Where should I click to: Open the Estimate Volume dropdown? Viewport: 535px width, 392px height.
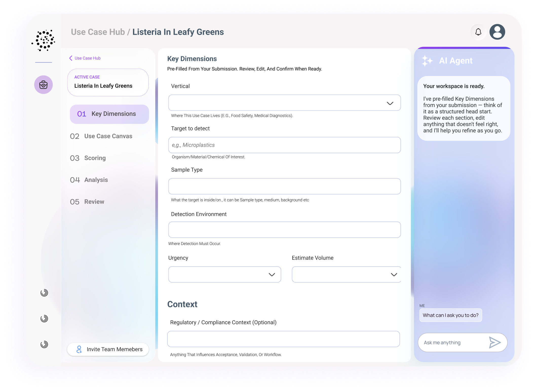coord(346,274)
